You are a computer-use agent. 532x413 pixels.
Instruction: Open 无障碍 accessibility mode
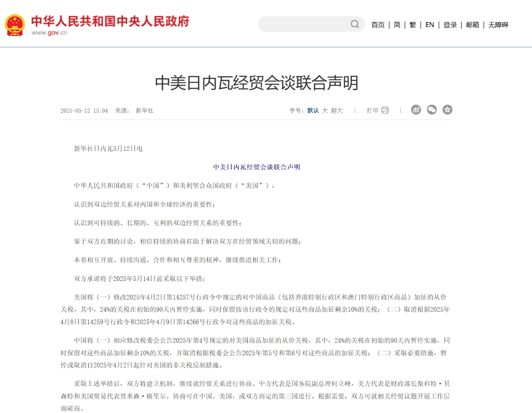click(x=498, y=25)
